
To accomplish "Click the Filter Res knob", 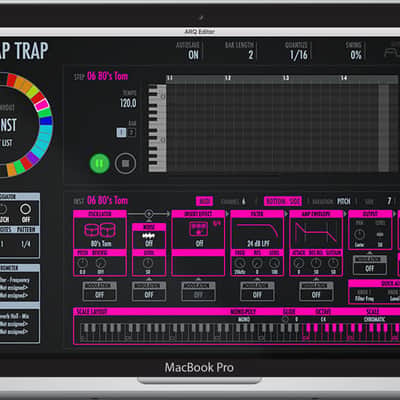I will pyautogui.click(x=257, y=264).
